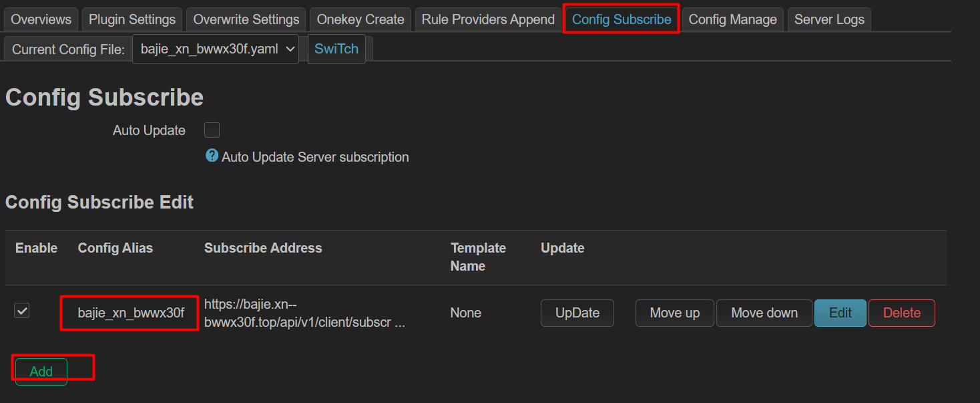Click UpDate for the subscription

[577, 313]
